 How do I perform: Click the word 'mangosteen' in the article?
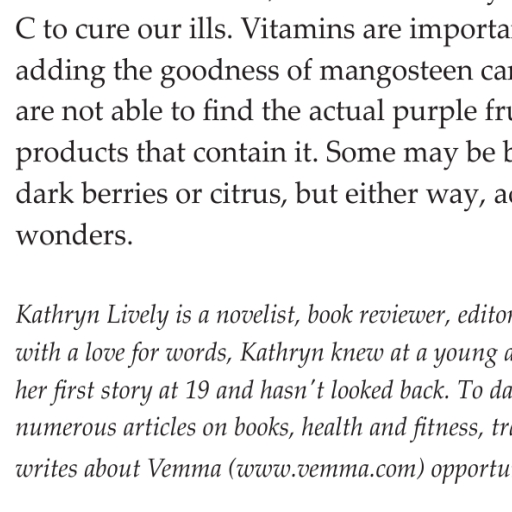click(396, 72)
